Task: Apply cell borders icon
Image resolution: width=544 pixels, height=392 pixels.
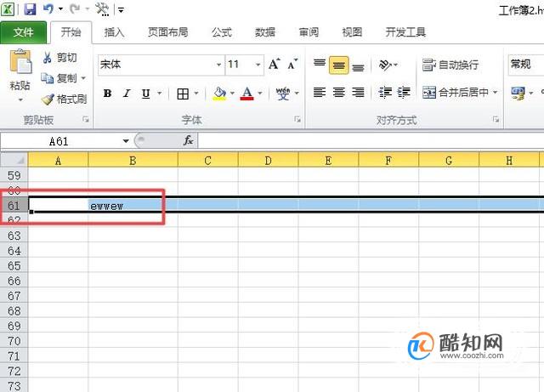Action: (x=183, y=93)
